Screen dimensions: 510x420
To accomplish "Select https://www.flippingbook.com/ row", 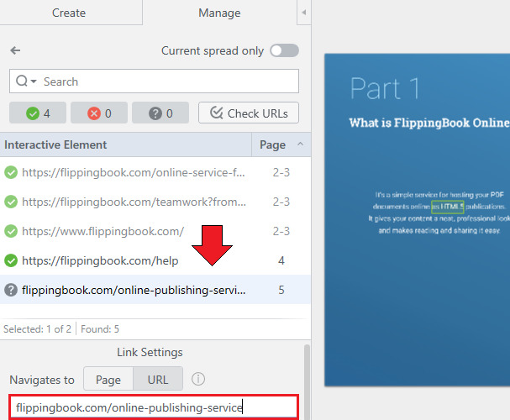I will tap(155, 231).
